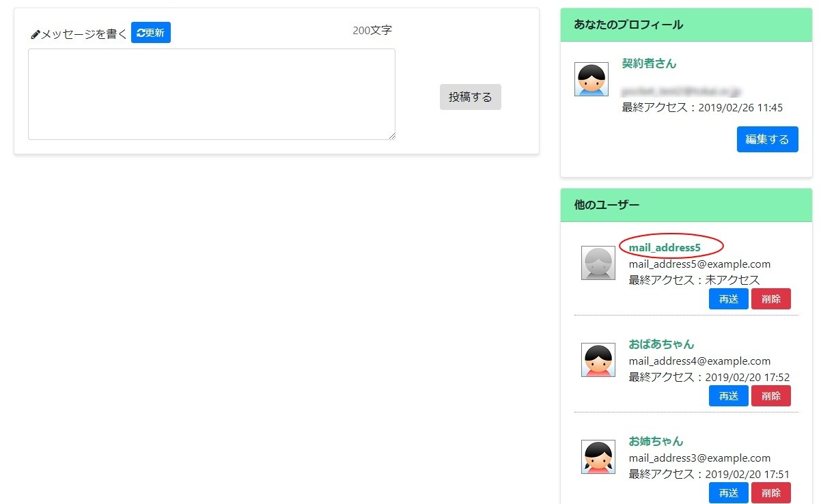Click おばあちゃん's 削除 delete button

coord(771,395)
